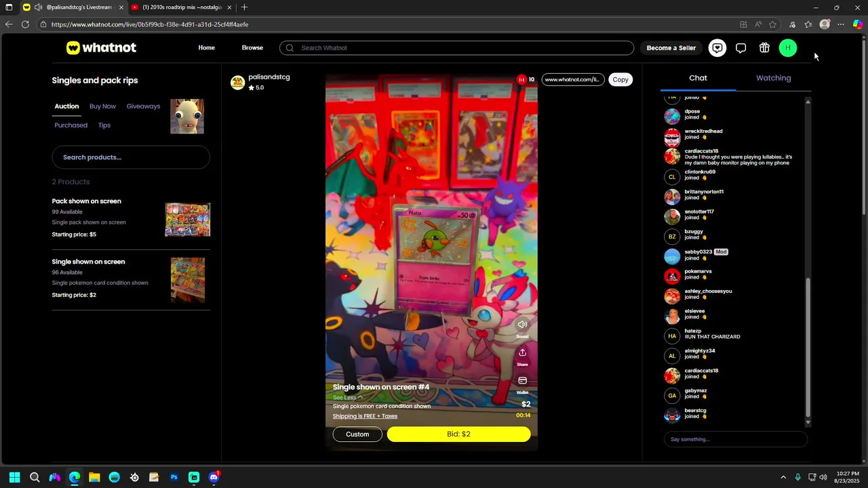Click the Custom bid button

[357, 434]
